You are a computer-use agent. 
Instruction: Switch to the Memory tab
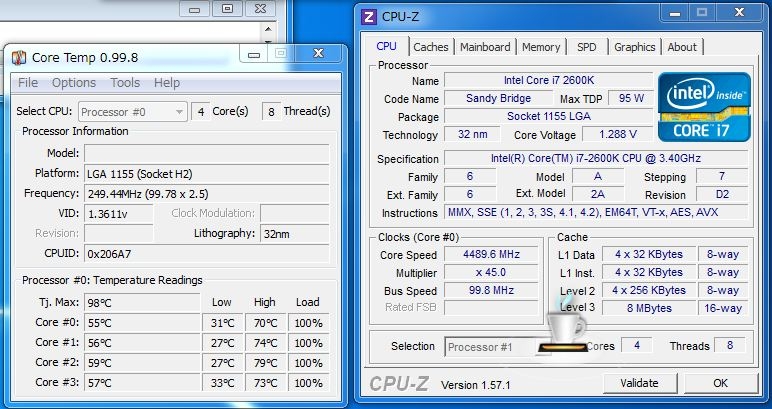click(541, 47)
